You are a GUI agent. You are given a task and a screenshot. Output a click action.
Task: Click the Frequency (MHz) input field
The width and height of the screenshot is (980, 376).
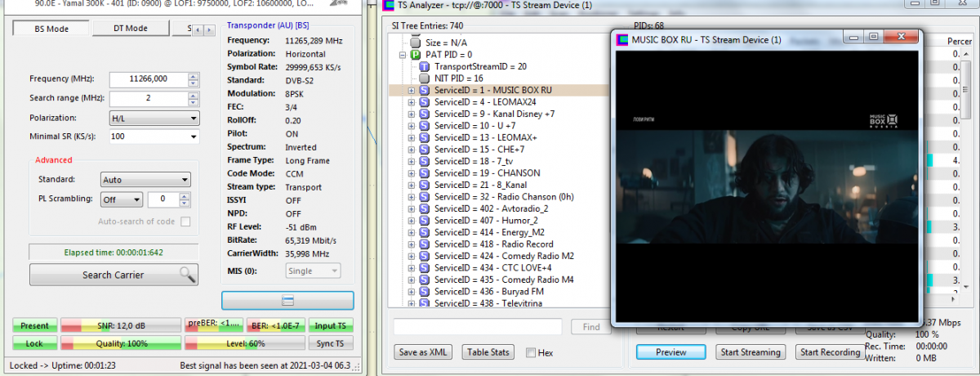[x=148, y=79]
